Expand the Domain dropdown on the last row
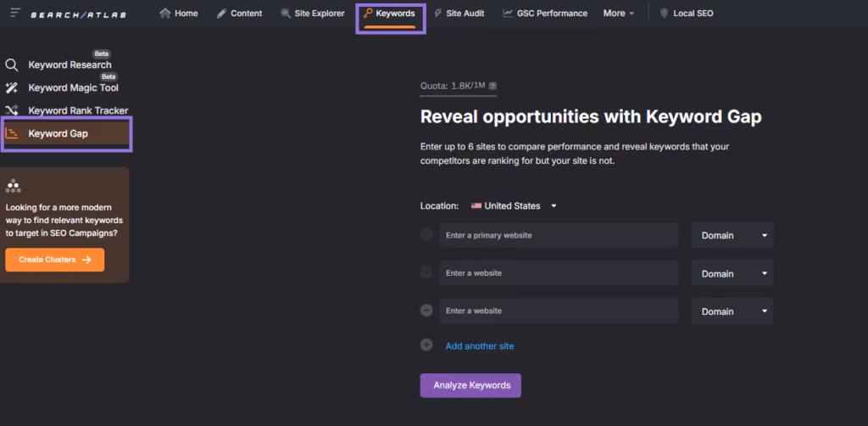 tap(732, 311)
